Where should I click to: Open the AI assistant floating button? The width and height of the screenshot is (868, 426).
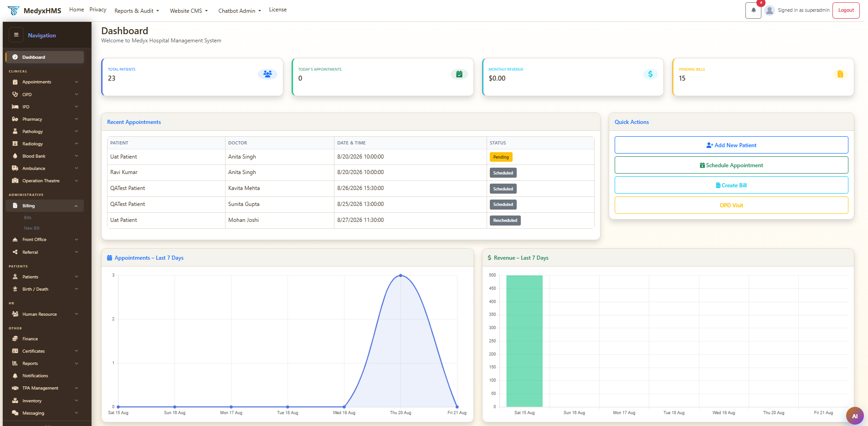click(855, 416)
